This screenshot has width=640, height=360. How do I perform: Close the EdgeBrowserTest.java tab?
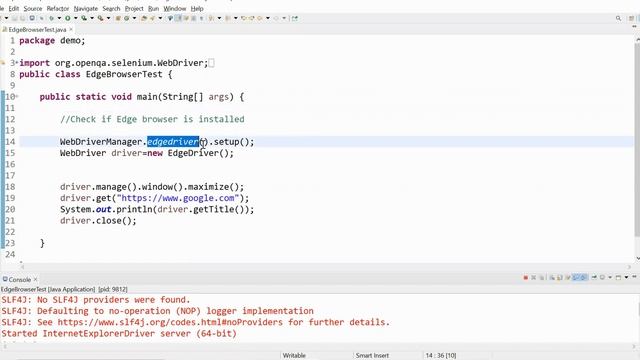point(71,29)
